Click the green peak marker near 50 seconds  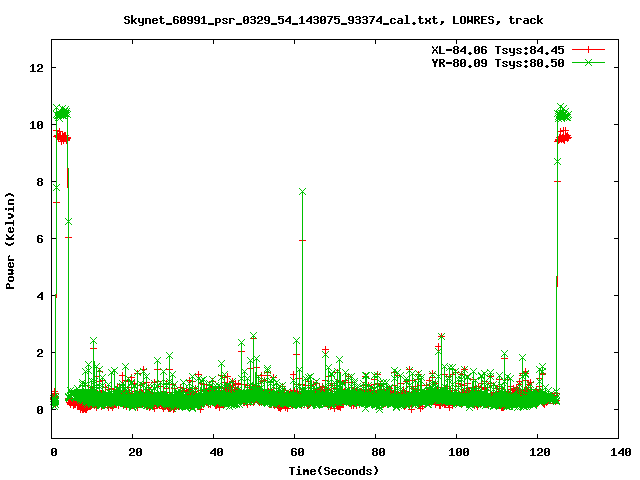pyautogui.click(x=254, y=336)
